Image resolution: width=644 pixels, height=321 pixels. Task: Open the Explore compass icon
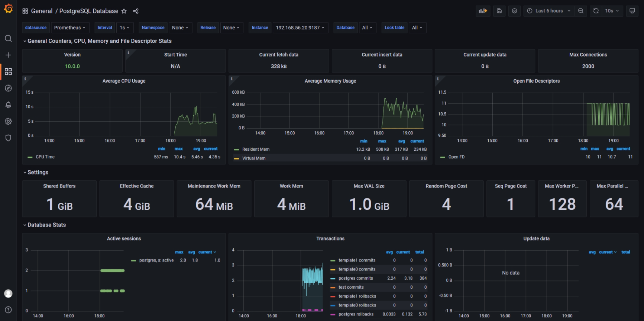click(x=8, y=88)
